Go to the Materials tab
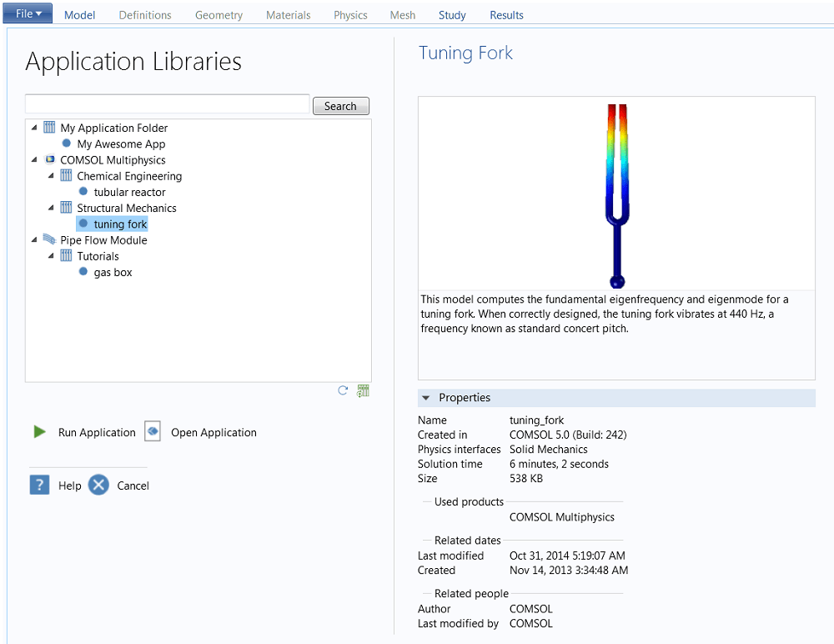The image size is (834, 644). (x=288, y=15)
